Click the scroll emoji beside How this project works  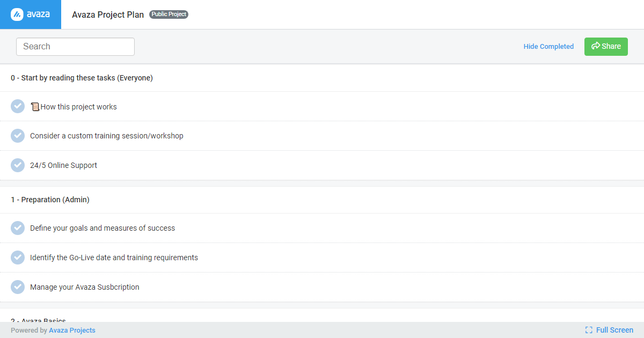coord(35,107)
